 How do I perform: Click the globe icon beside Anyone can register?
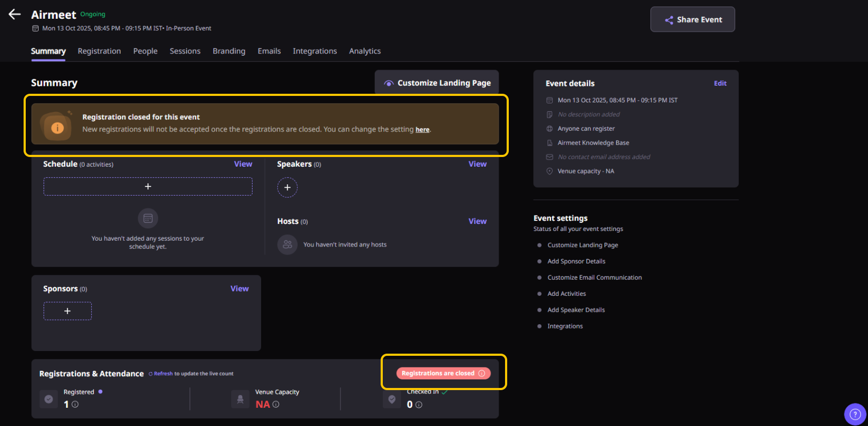click(x=550, y=129)
